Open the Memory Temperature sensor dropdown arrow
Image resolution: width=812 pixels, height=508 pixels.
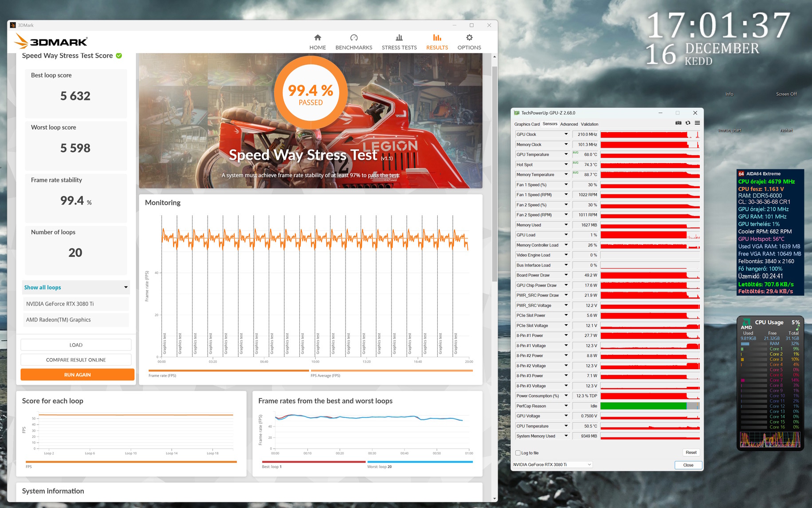click(566, 175)
